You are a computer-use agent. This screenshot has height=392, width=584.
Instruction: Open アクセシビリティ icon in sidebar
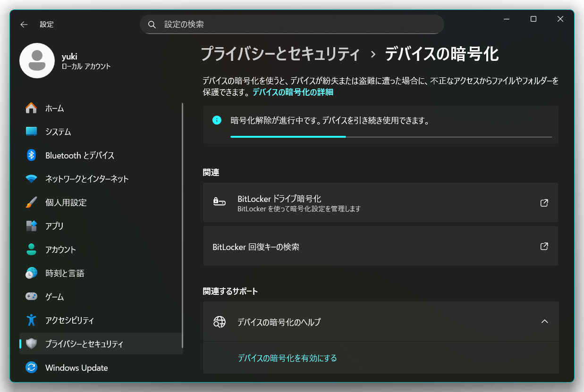(x=31, y=320)
